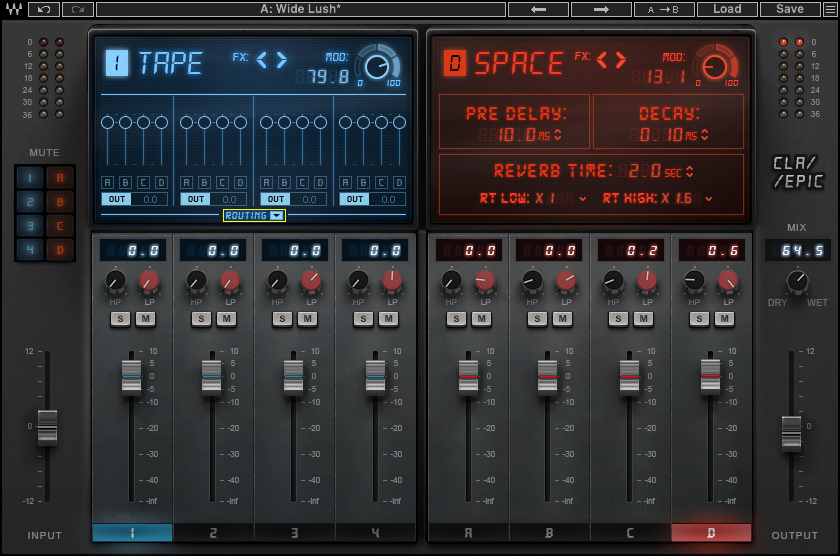Mute reverb D in MUTE panel
Image resolution: width=840 pixels, height=556 pixels.
pos(60,250)
